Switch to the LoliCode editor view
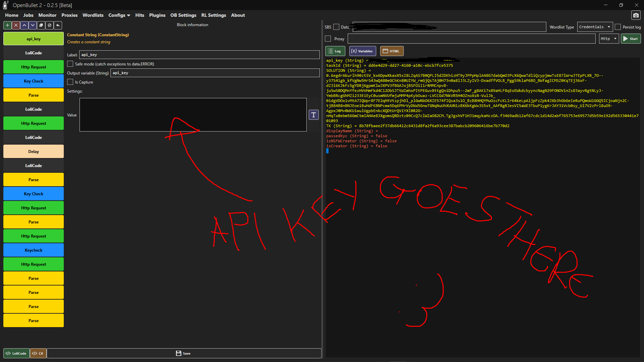Screen dimensions: 644x362 pyautogui.click(x=16, y=353)
